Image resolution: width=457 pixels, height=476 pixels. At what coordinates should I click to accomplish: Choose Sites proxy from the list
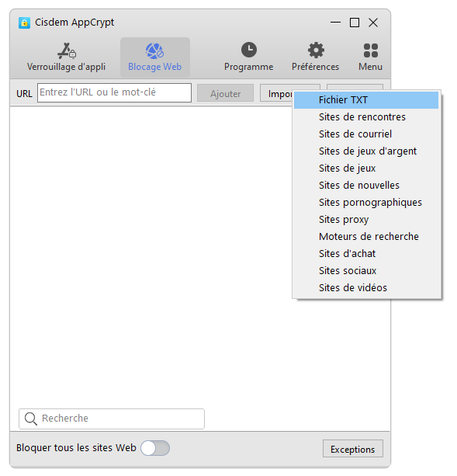[366, 219]
